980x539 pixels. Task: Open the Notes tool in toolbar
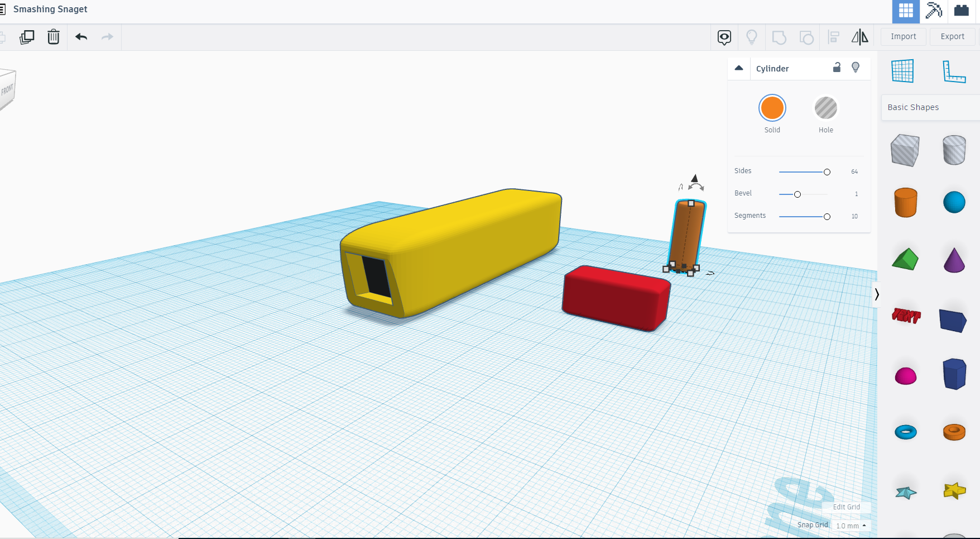click(724, 37)
